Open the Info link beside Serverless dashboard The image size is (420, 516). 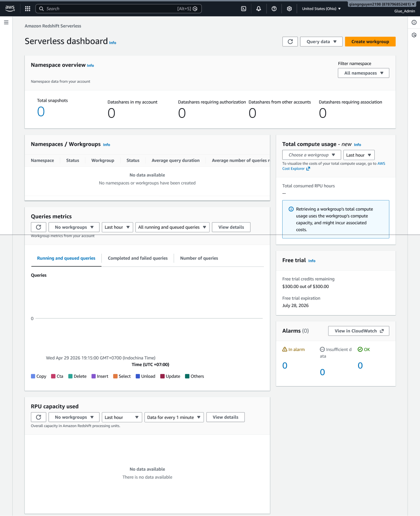[113, 43]
